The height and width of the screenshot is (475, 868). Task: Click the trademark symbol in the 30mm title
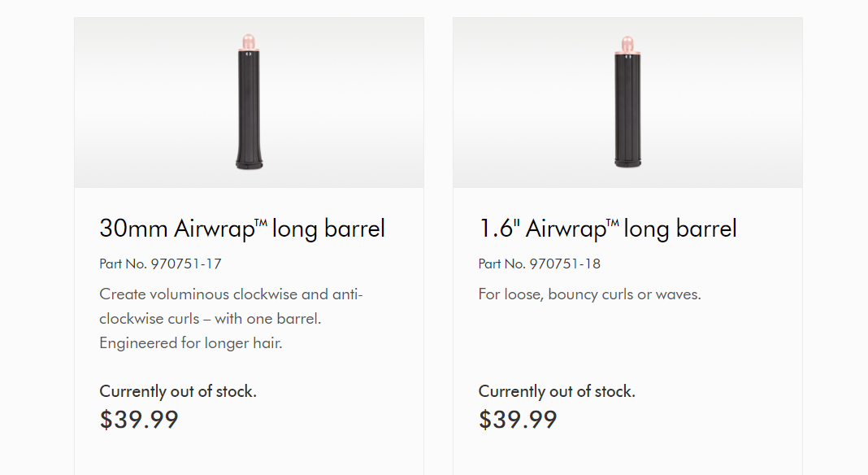(x=261, y=223)
